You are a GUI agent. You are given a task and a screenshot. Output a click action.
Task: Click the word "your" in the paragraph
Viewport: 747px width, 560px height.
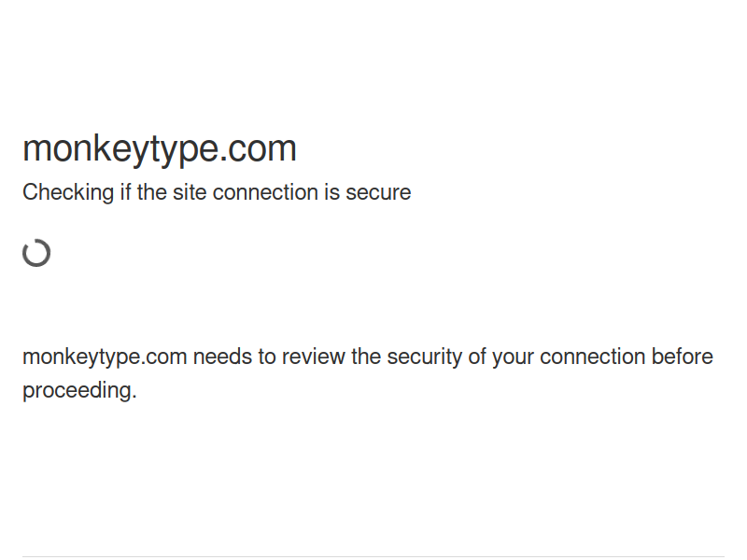coord(513,357)
